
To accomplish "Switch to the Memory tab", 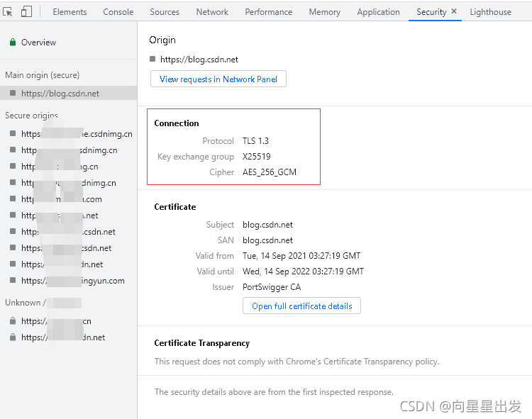I will click(x=325, y=12).
